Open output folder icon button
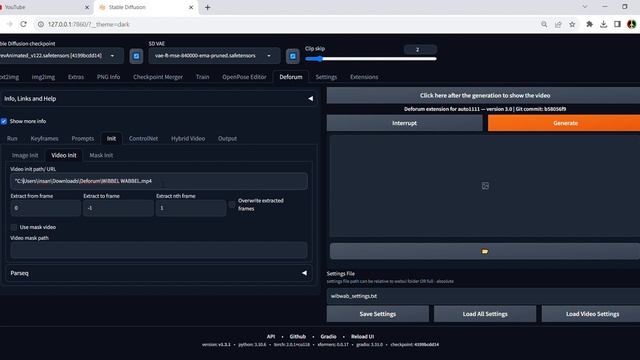 click(x=484, y=251)
